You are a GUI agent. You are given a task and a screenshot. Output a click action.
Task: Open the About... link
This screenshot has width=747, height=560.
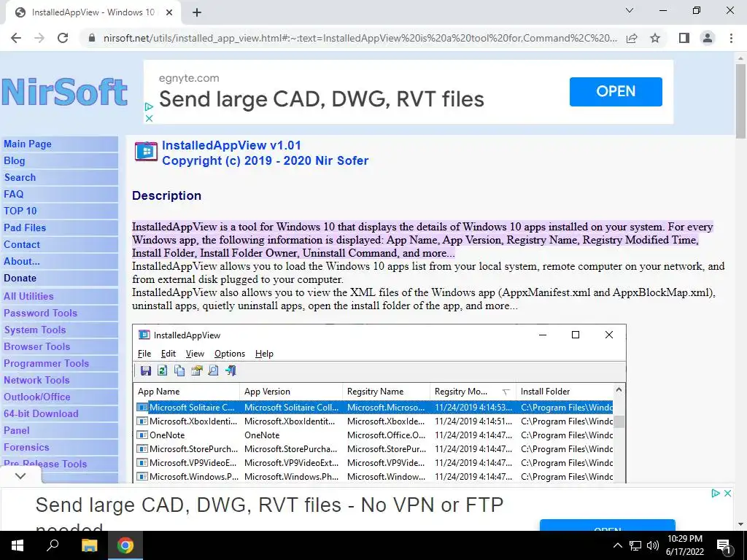[22, 261]
